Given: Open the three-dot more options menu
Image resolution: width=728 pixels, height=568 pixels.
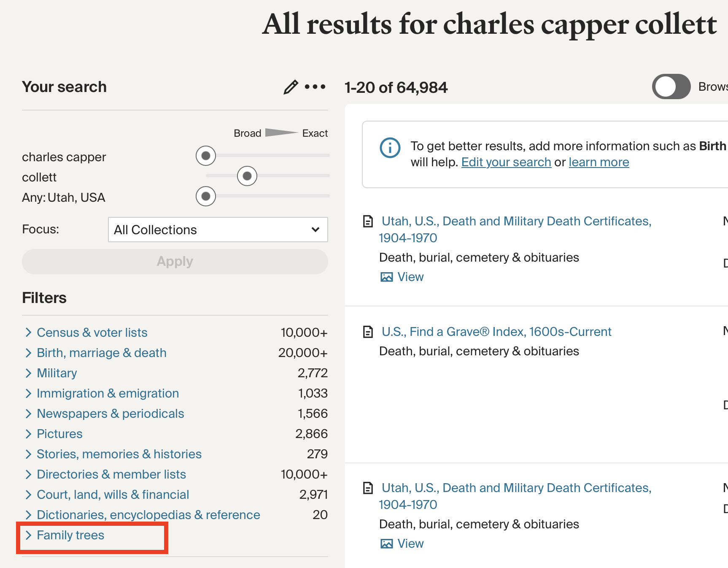Looking at the screenshot, I should click(315, 87).
